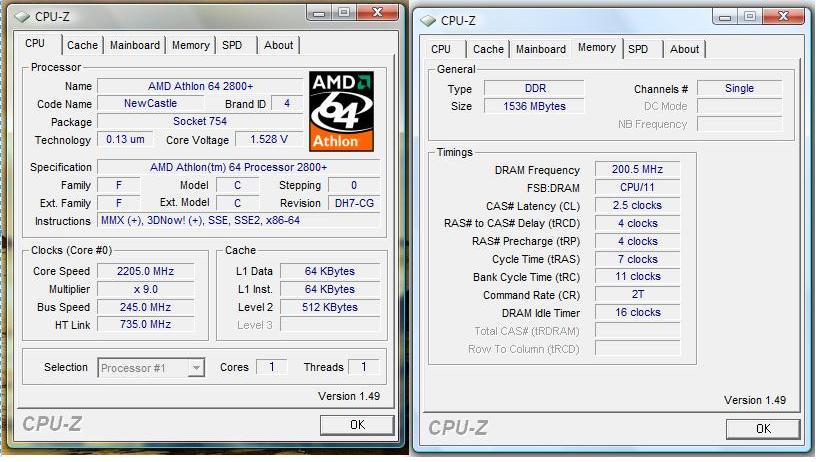
Task: Click the L1 Data value 64 KBytes
Action: pos(330,271)
